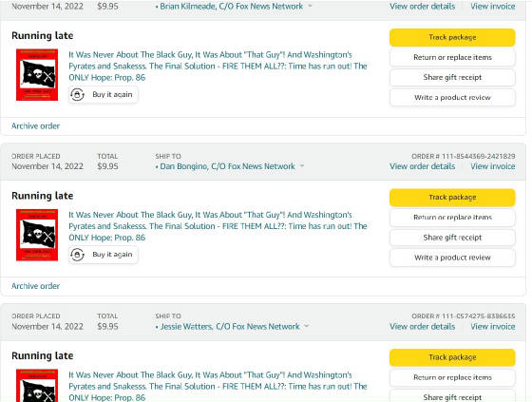This screenshot has width=532, height=402.
Task: Track package for Jessie Watters order
Action: pyautogui.click(x=452, y=357)
